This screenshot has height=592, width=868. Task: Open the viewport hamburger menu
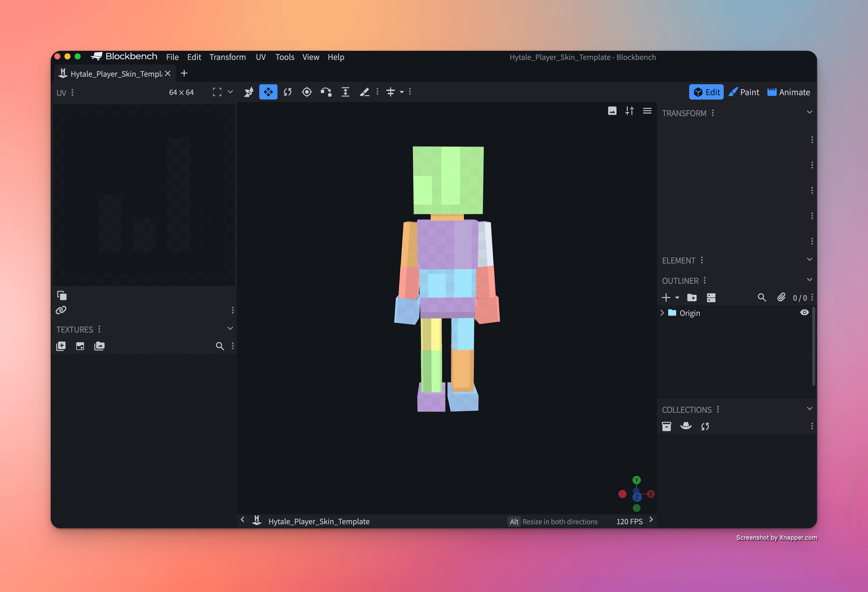click(x=647, y=111)
